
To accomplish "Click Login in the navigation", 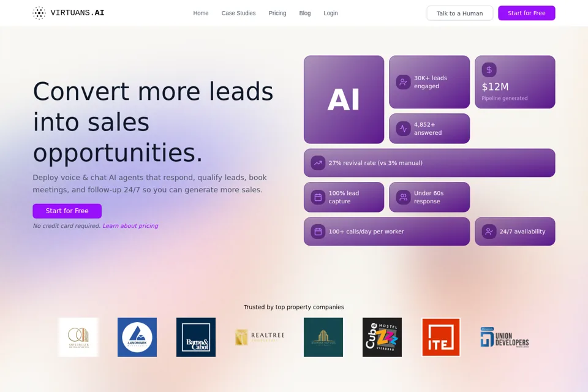I will (x=330, y=13).
